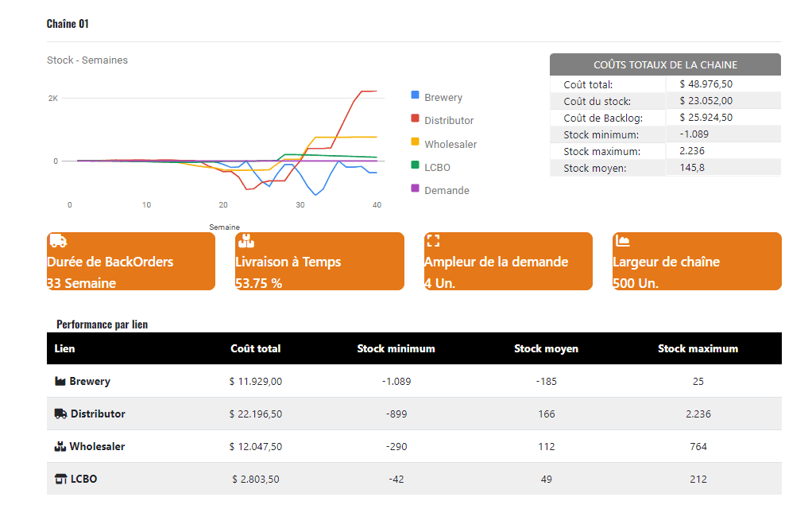This screenshot has height=505, width=812.
Task: Sort the table by Stock maximum column
Action: [698, 348]
